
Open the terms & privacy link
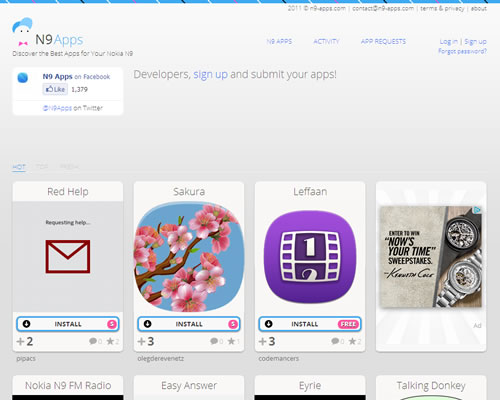[x=442, y=9]
